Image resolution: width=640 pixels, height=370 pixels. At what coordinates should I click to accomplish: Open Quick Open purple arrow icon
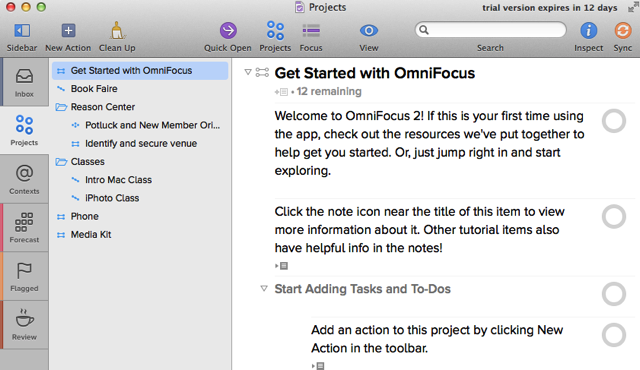pyautogui.click(x=228, y=31)
